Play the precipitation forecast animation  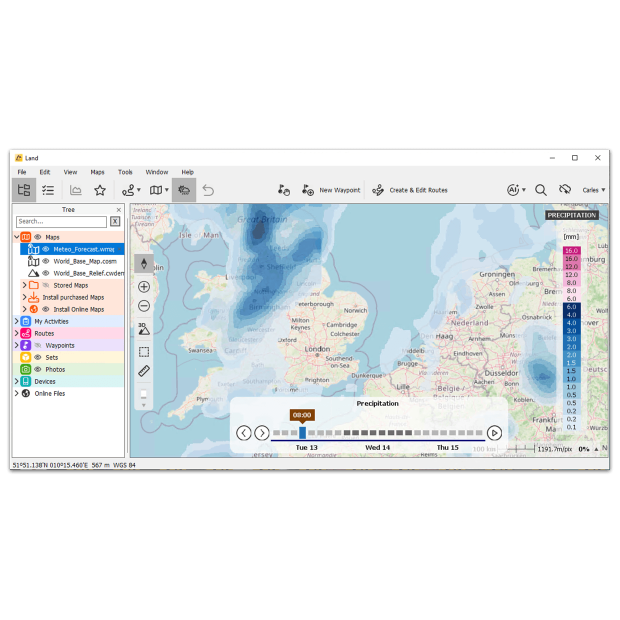pyautogui.click(x=494, y=433)
